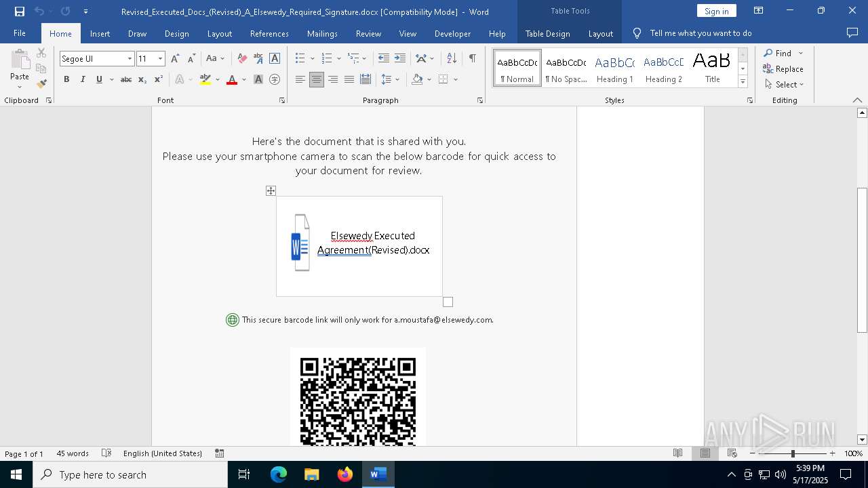Click the vertical scrollbar thumb

(862, 260)
